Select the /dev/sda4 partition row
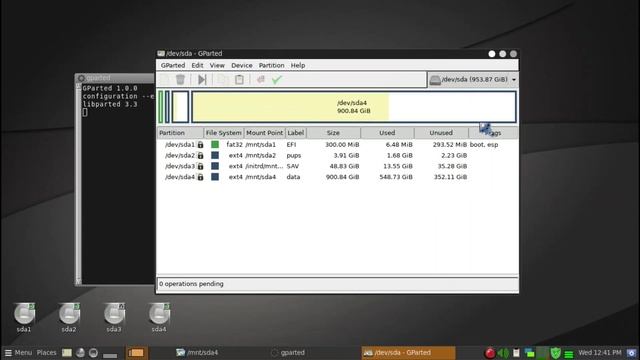The image size is (640, 360). [x=338, y=177]
